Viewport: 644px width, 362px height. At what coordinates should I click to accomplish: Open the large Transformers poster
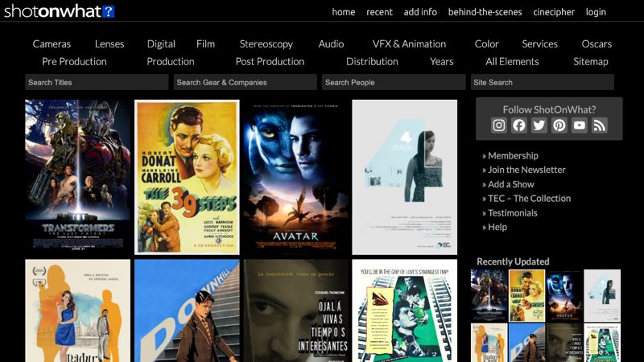coord(77,177)
